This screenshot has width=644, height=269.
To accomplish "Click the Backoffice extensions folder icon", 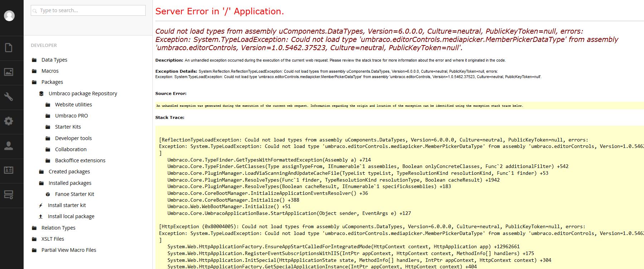I will tap(48, 160).
